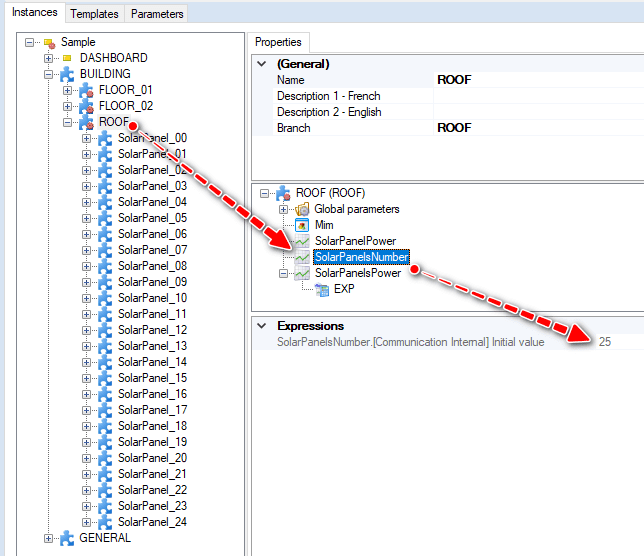Click the Global parameters icon
Viewport: 644px width, 556px height.
click(302, 209)
